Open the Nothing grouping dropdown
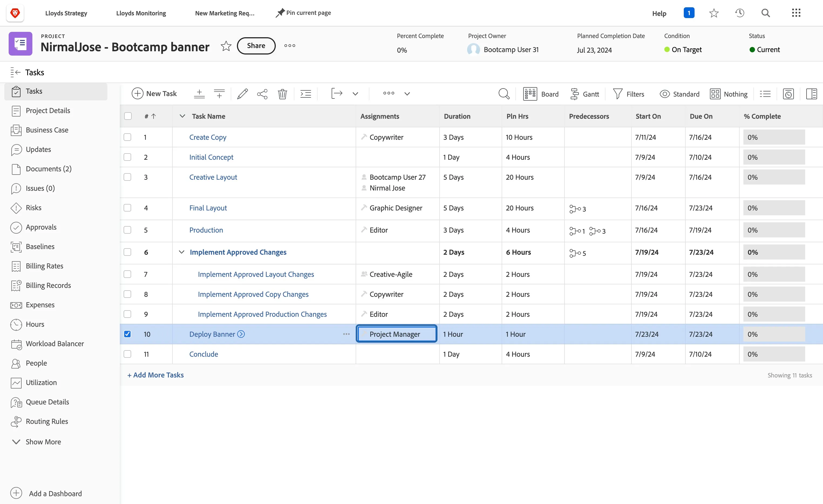The image size is (823, 504). 729,94
